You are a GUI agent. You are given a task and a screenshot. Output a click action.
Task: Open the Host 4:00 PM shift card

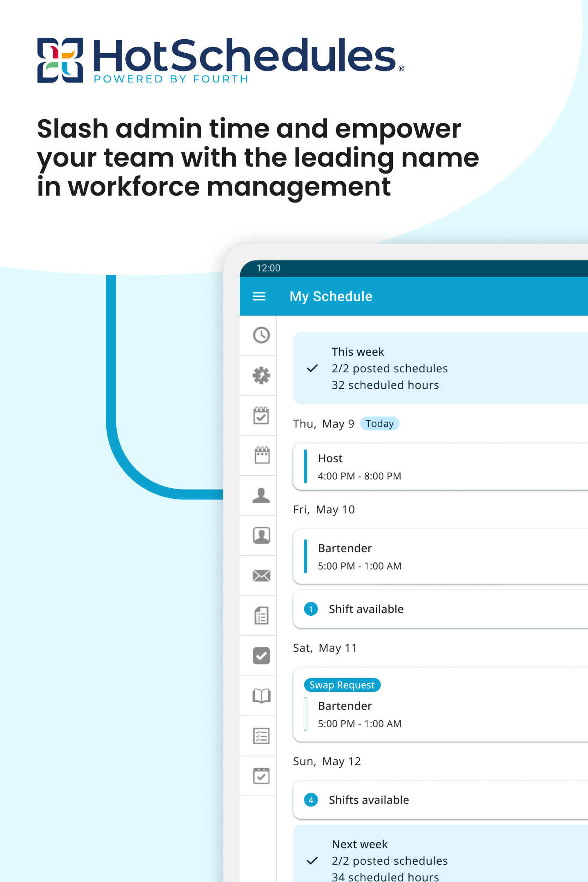click(441, 467)
